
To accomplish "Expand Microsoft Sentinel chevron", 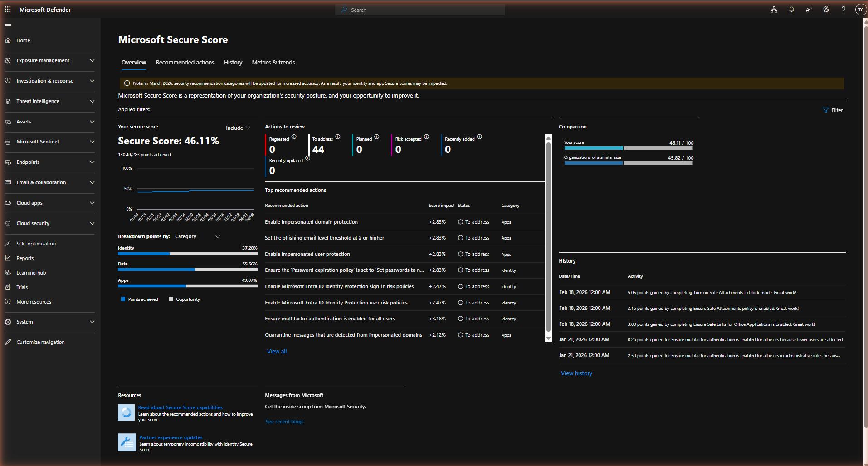I will coord(92,142).
